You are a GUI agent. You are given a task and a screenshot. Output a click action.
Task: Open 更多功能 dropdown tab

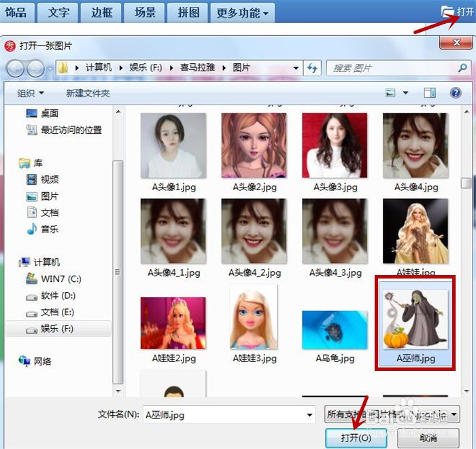pos(242,13)
